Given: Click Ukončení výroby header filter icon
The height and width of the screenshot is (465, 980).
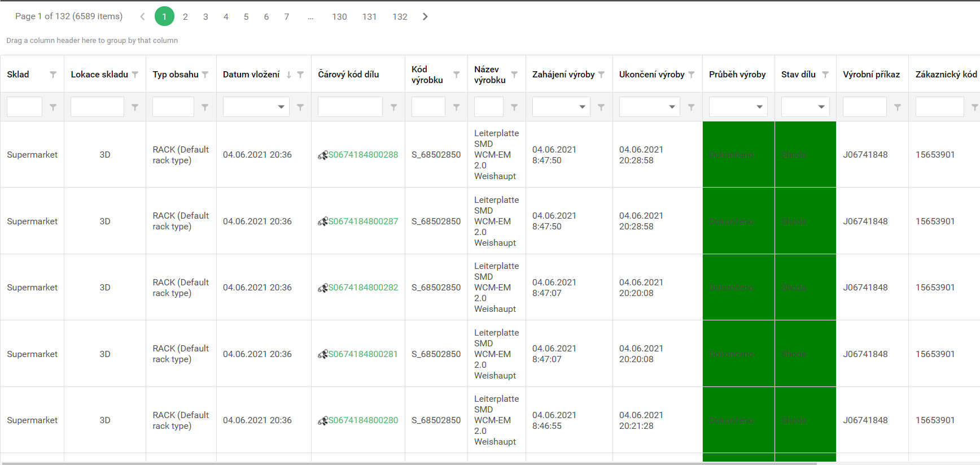Looking at the screenshot, I should click(691, 75).
